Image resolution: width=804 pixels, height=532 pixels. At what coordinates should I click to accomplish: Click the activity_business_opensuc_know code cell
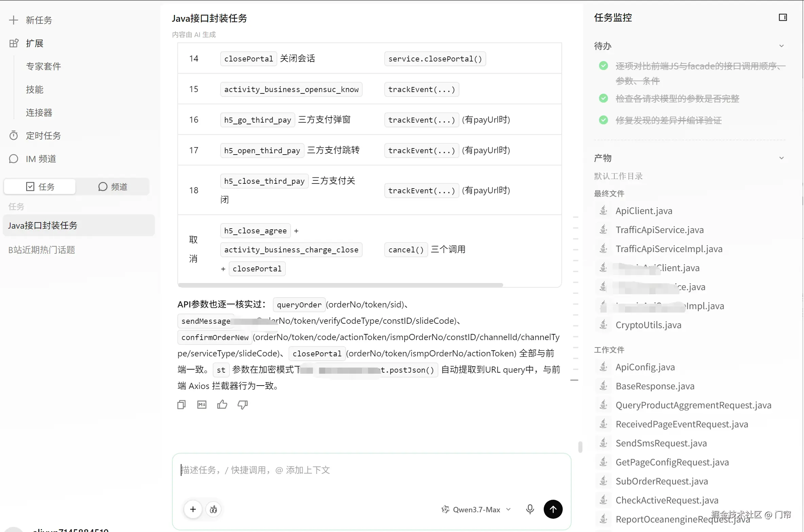291,89
